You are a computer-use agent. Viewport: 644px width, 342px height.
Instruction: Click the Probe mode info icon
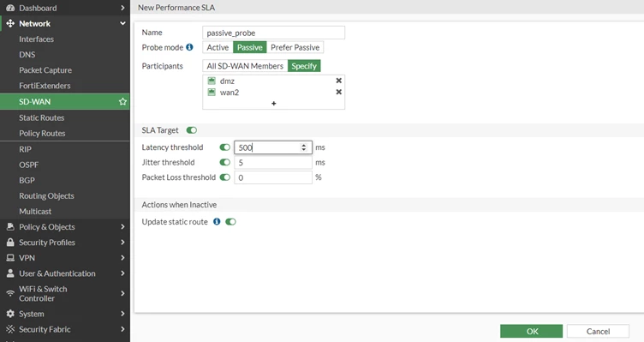pyautogui.click(x=189, y=47)
